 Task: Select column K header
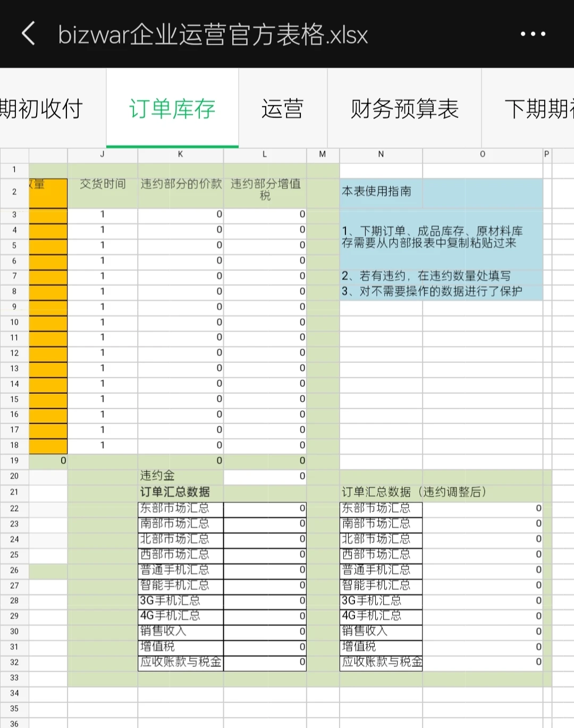(181, 155)
